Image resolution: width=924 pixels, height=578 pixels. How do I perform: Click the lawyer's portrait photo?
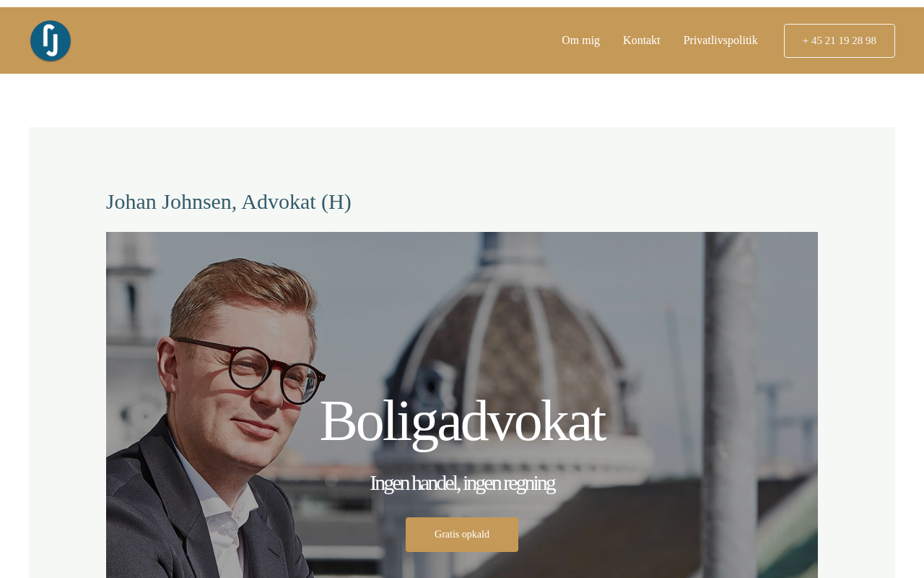click(238, 412)
